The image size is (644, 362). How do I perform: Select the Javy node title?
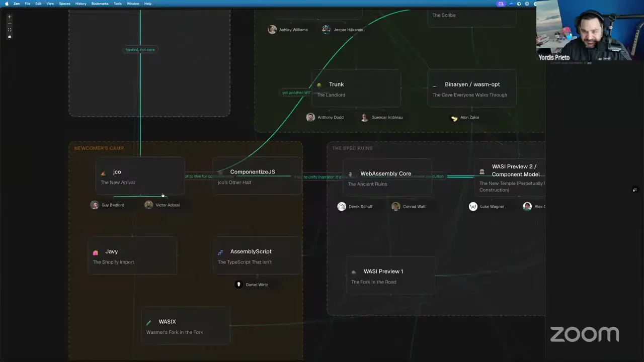click(x=112, y=251)
